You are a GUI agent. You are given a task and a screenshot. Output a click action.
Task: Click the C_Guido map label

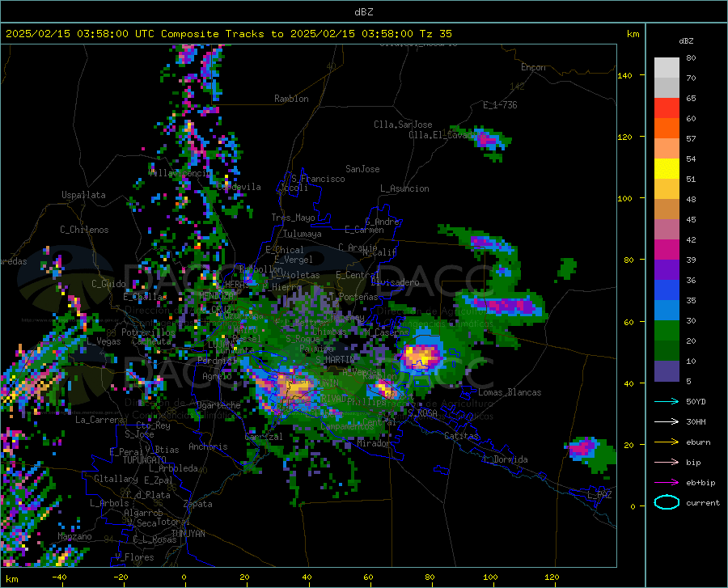pyautogui.click(x=108, y=284)
